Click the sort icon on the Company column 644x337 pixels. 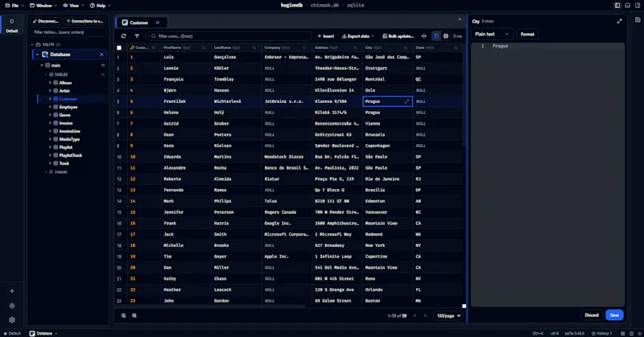[305, 47]
